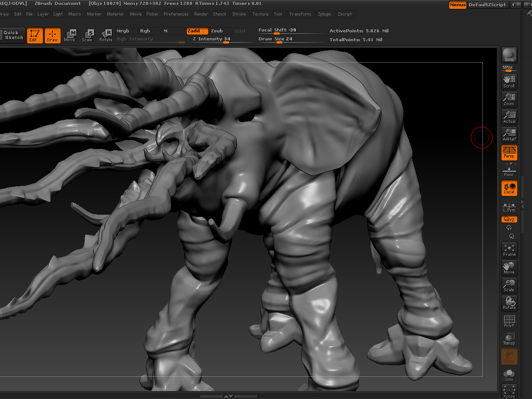The image size is (532, 399).
Task: Open the Xpose exploded view button
Action: 509,391
